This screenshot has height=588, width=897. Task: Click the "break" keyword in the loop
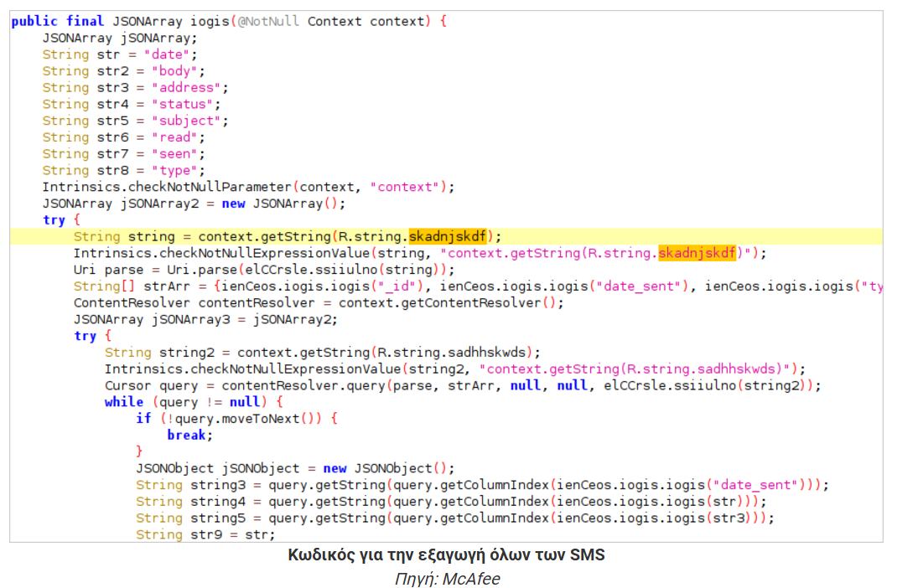(x=189, y=435)
